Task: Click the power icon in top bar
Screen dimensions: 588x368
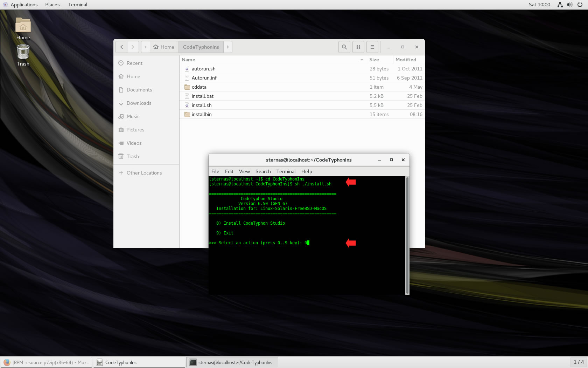Action: [x=580, y=5]
